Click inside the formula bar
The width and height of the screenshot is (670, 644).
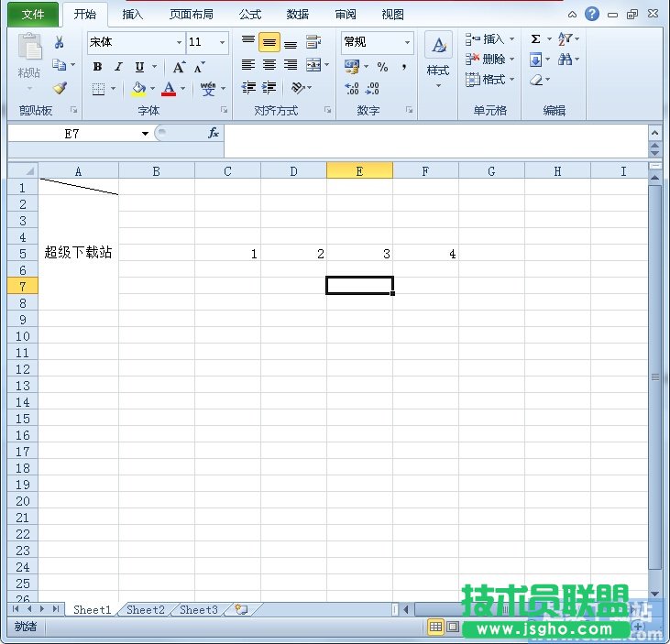point(435,141)
